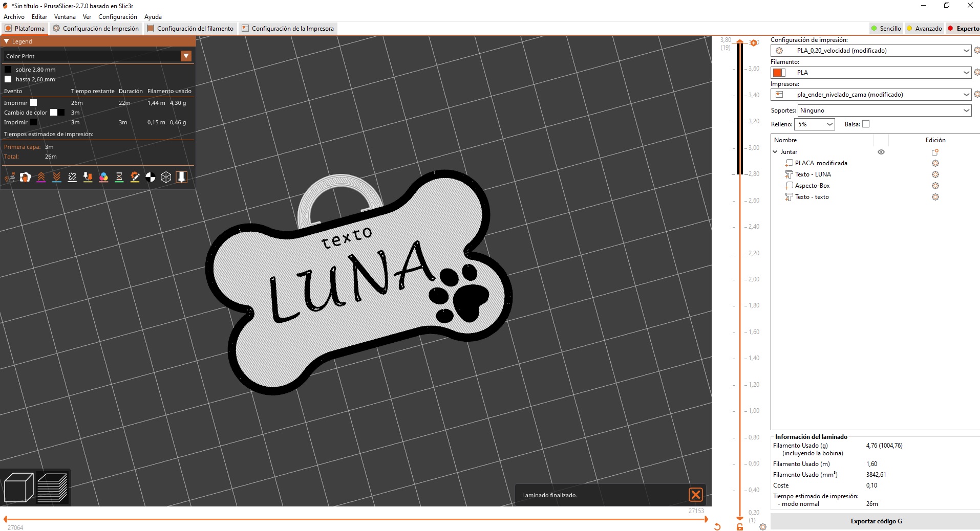Click Exportar código G button
The width and height of the screenshot is (980, 531).
click(x=876, y=521)
